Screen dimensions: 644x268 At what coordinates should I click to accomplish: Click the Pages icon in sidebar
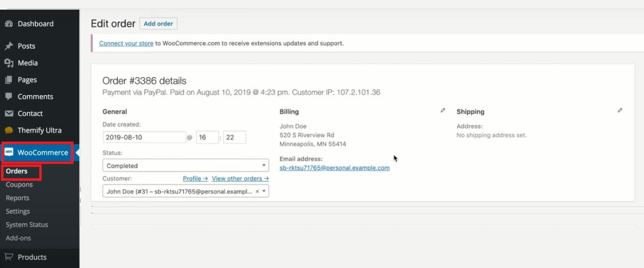point(9,80)
